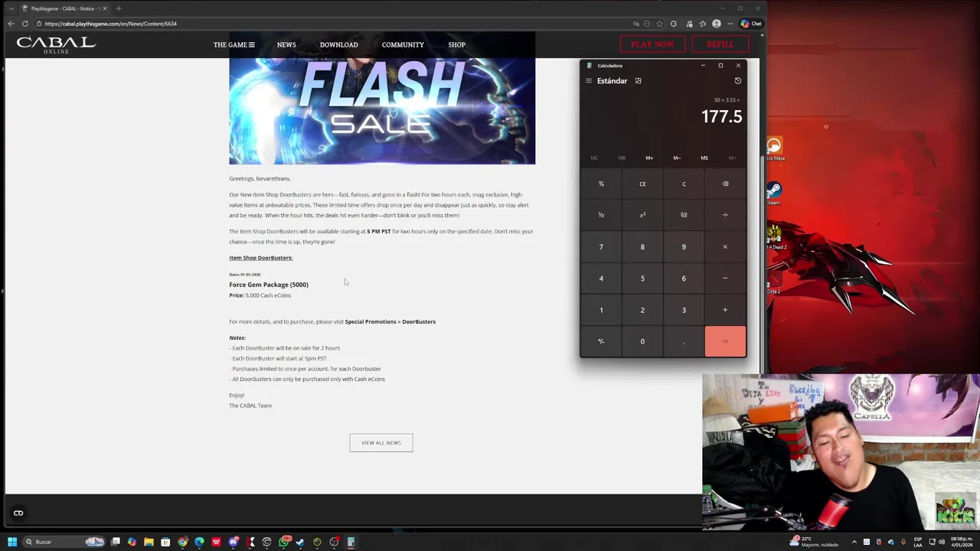Image resolution: width=980 pixels, height=551 pixels.
Task: Open Google Chrome from the taskbar
Action: [182, 542]
